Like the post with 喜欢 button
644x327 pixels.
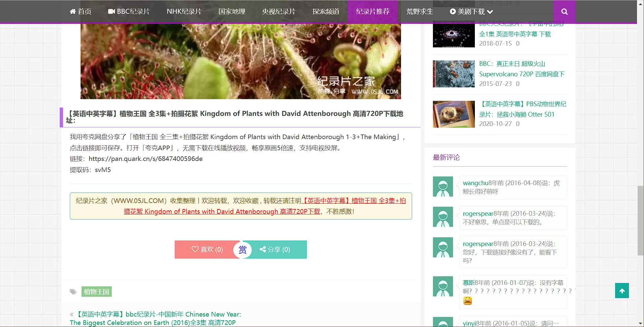coord(207,250)
